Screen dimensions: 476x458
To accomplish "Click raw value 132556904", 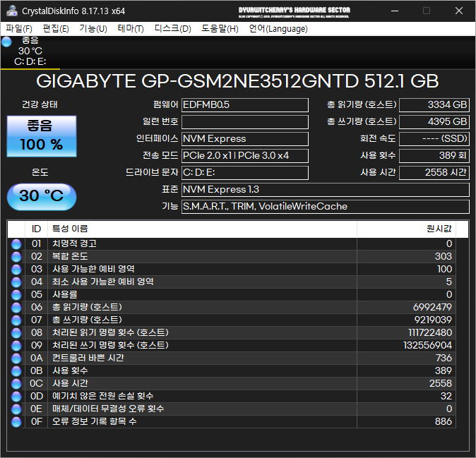I will pyautogui.click(x=427, y=346).
